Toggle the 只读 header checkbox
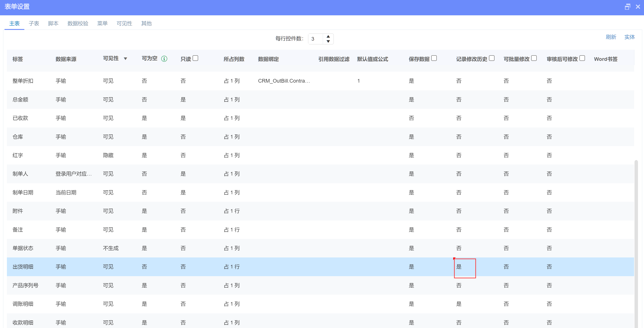 click(196, 58)
